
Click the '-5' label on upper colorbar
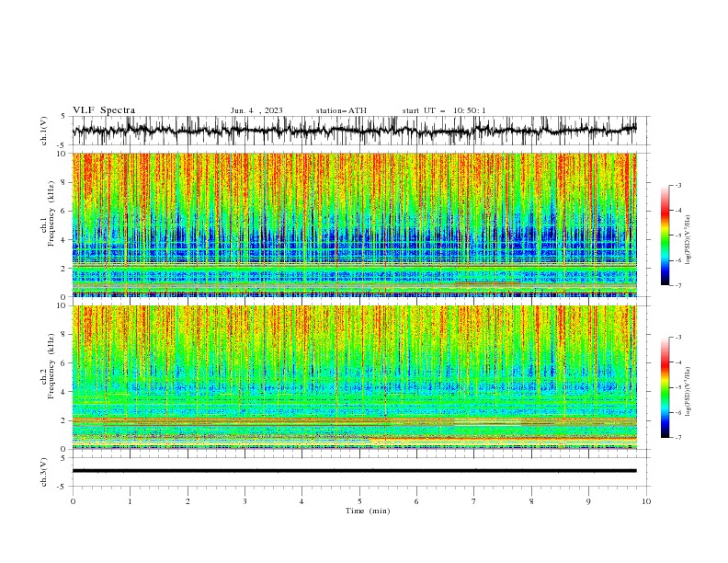click(x=678, y=236)
